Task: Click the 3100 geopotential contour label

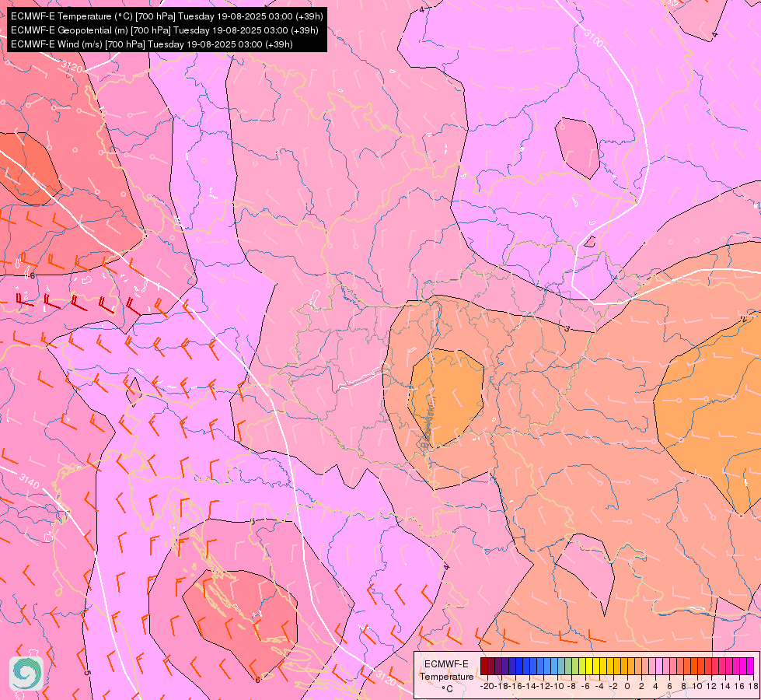Action: [x=593, y=38]
